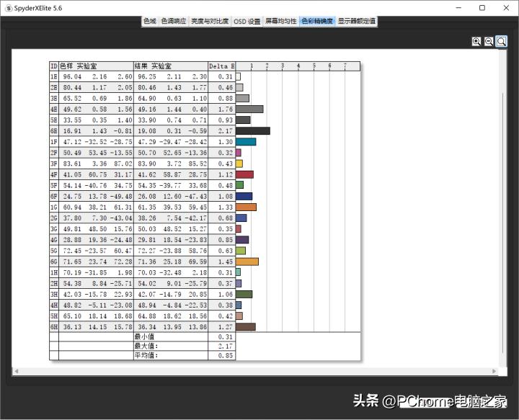Screen dimensions: 519x420
Task: Click row ID 2F in the table
Action: 54,153
